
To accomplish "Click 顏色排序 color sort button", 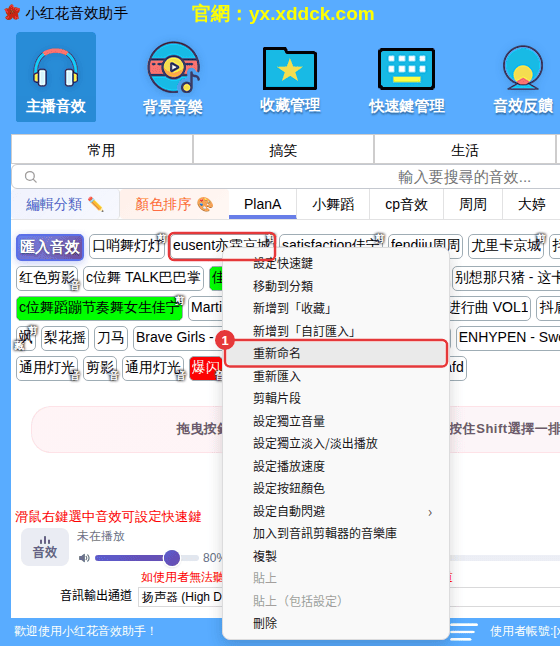I will [x=174, y=204].
